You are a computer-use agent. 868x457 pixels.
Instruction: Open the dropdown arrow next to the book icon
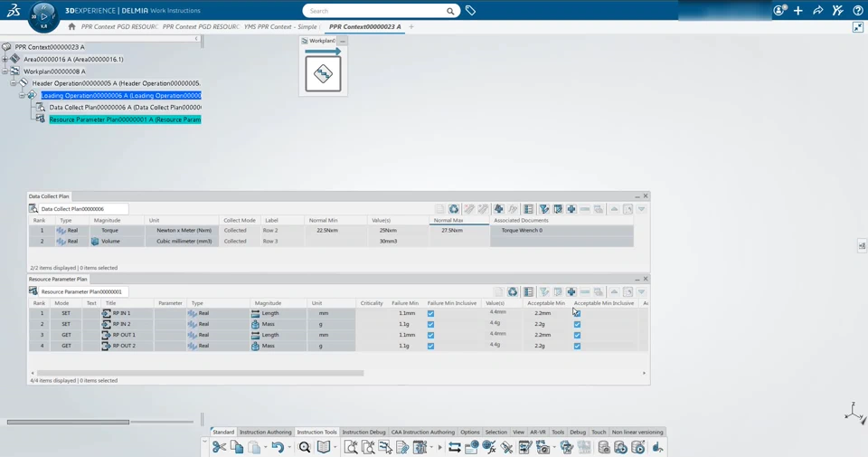(x=335, y=448)
